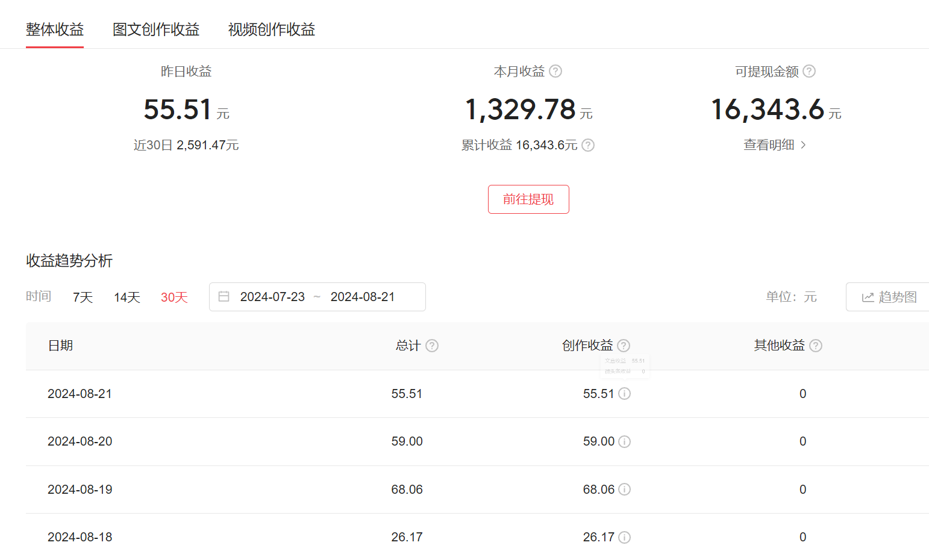Click the 前往提现 button
Image resolution: width=929 pixels, height=560 pixels.
click(528, 199)
